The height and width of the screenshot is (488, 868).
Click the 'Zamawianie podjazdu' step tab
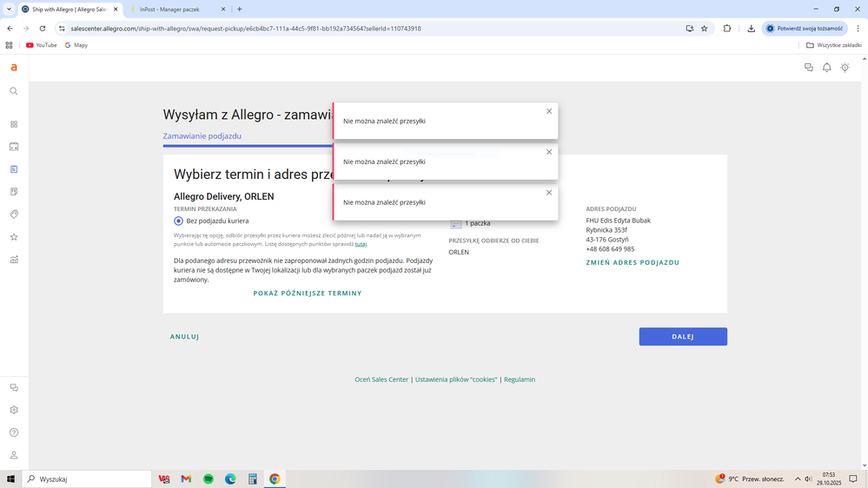pos(202,136)
